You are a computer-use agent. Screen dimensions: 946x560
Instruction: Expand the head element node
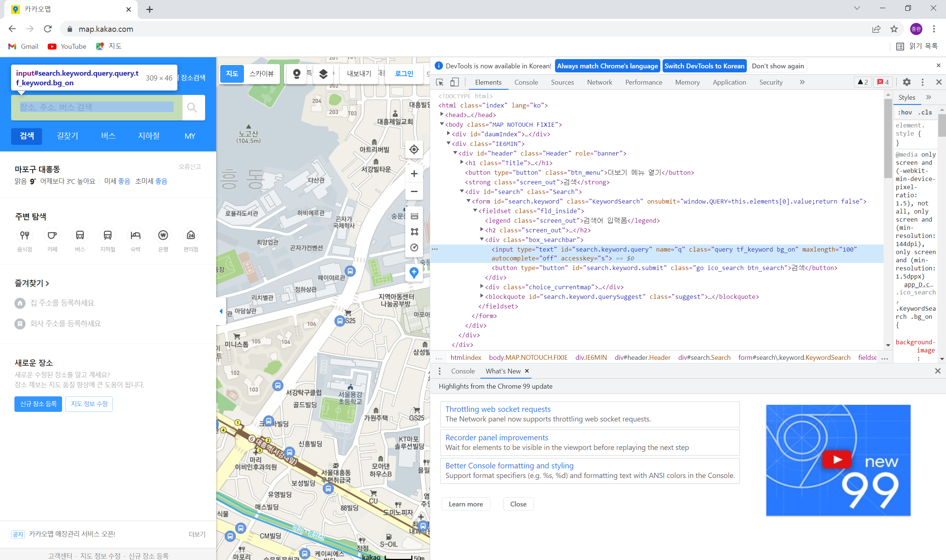[442, 115]
